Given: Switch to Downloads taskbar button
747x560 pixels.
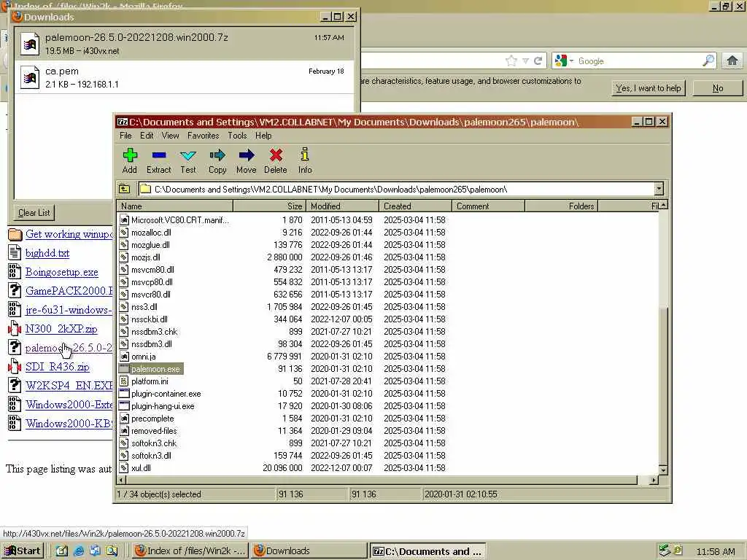Looking at the screenshot, I should click(x=309, y=551).
